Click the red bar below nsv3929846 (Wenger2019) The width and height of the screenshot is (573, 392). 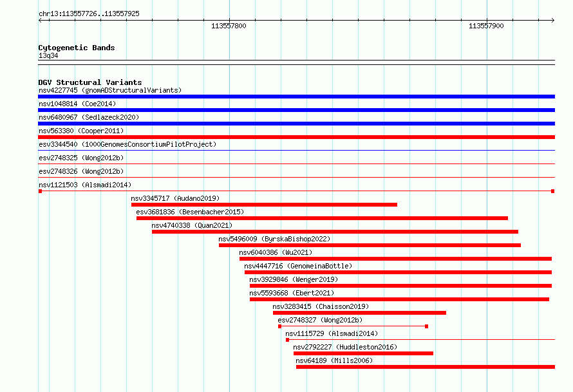click(x=401, y=286)
